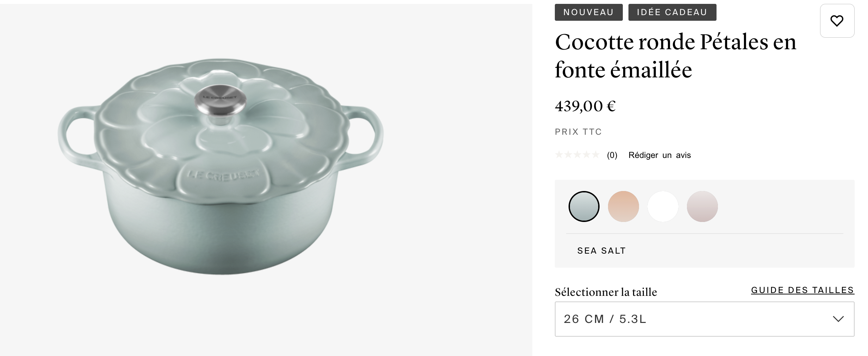
Task: Choose the peach color swatch
Action: coord(623,206)
